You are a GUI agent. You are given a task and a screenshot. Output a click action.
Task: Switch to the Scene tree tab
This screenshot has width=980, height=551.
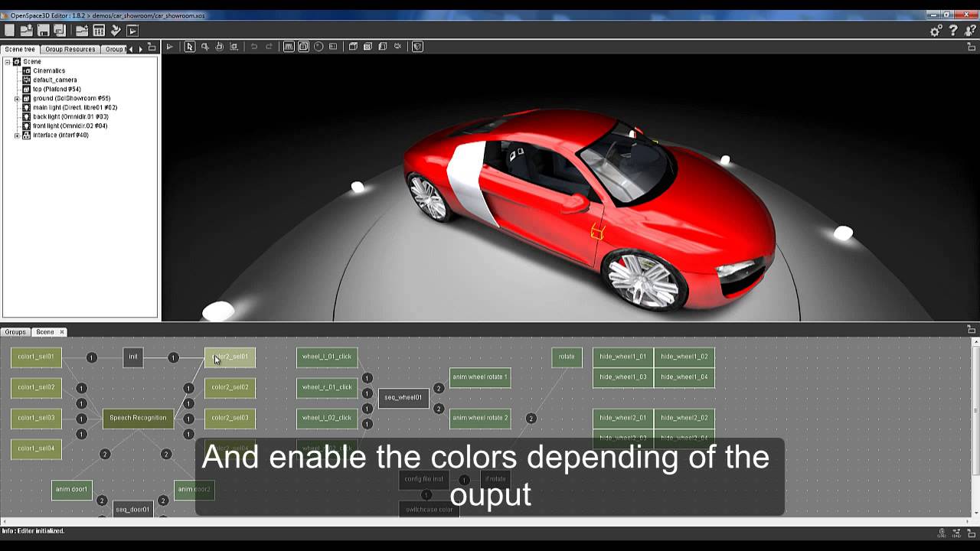click(20, 49)
